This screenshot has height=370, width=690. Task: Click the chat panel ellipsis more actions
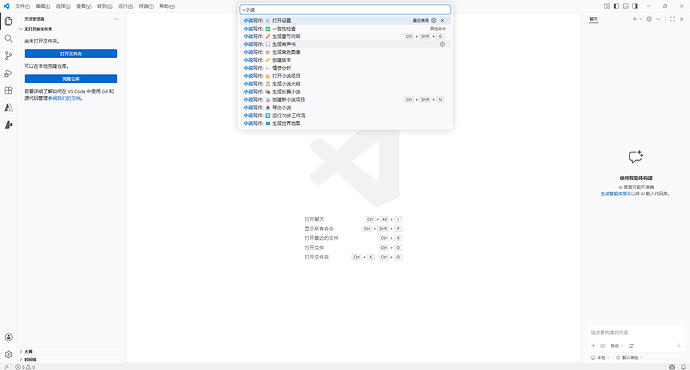(x=658, y=19)
